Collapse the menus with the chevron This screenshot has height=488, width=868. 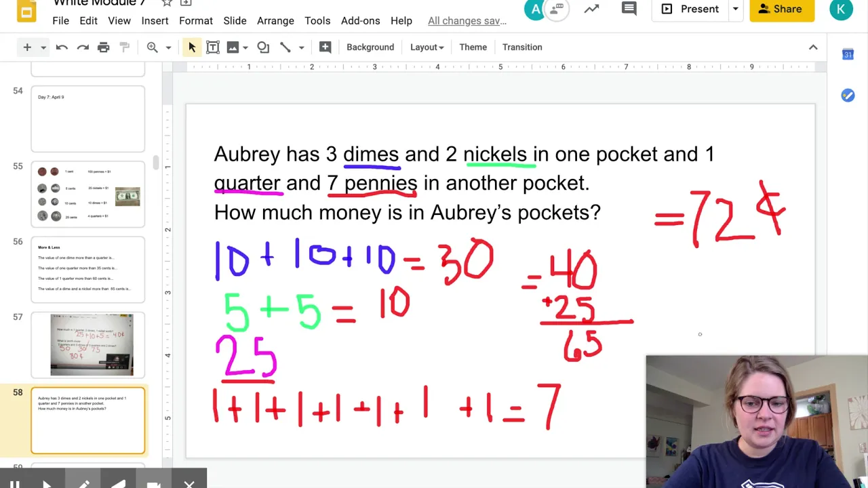click(x=813, y=47)
